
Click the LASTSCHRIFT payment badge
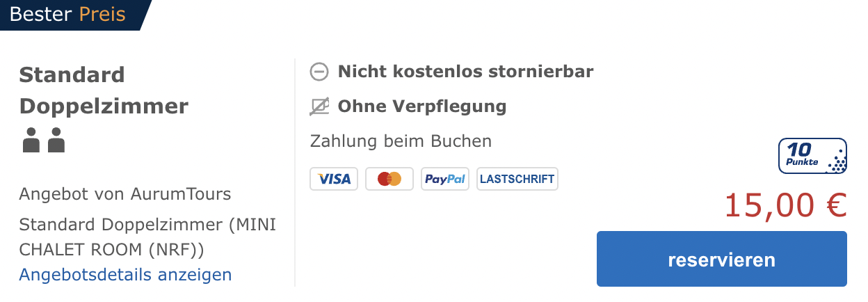pyautogui.click(x=517, y=179)
